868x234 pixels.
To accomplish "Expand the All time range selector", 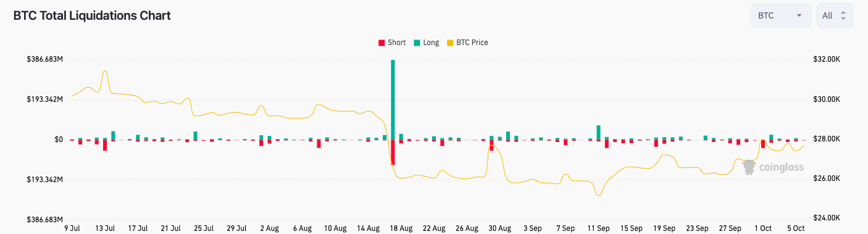I will pyautogui.click(x=835, y=15).
